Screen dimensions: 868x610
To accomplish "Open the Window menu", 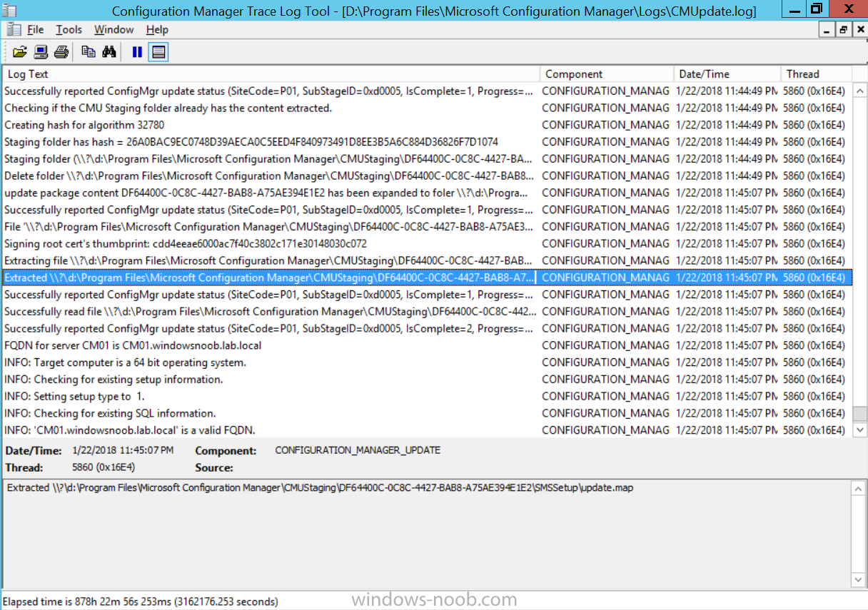I will coord(114,29).
